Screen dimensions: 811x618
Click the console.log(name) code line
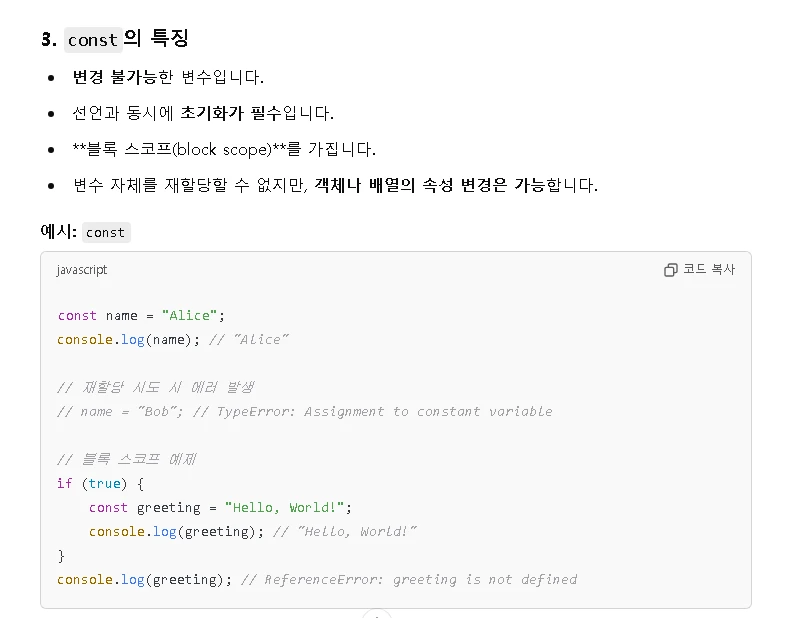tap(173, 340)
